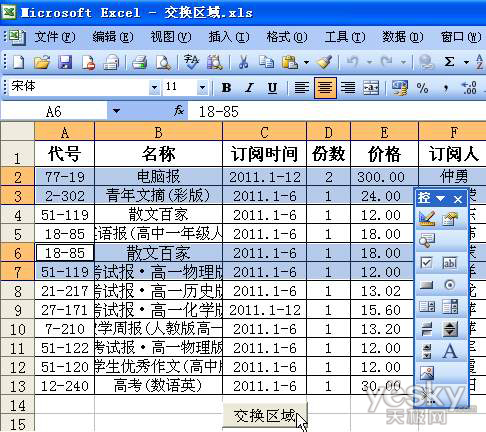Open the font size dropdown
The height and width of the screenshot is (432, 486).
[202, 88]
